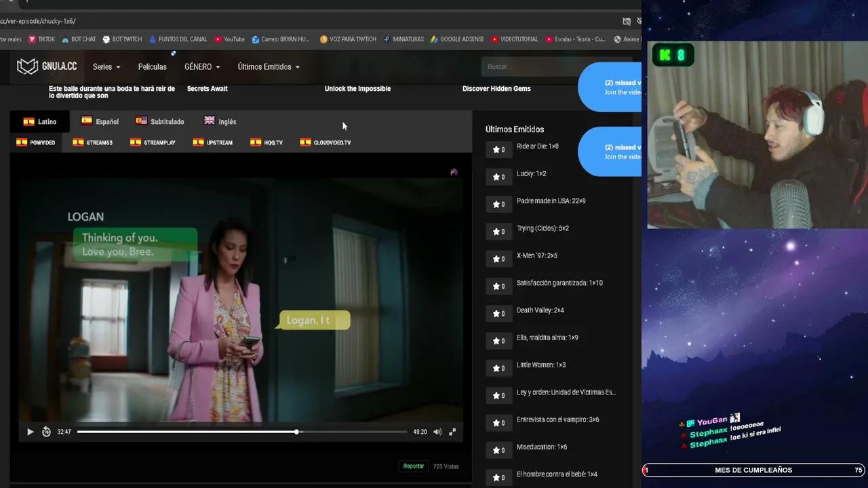Screen dimensions: 868x488
Task: Open Satisfacción garantizada: 1×10 episode
Action: tap(559, 283)
